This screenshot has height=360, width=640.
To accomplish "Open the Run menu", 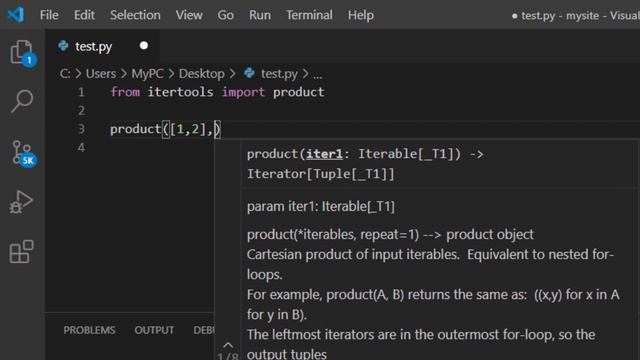I will 260,15.
